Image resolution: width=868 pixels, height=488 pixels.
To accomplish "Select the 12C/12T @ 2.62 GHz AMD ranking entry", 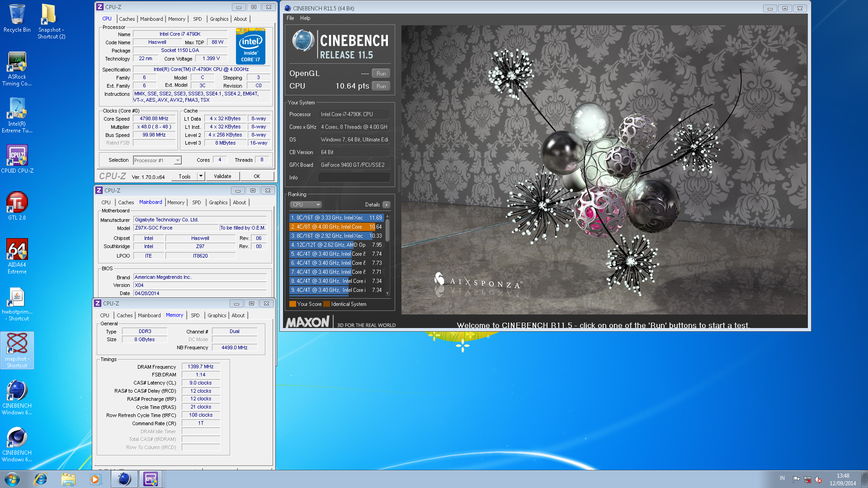I will click(x=336, y=245).
